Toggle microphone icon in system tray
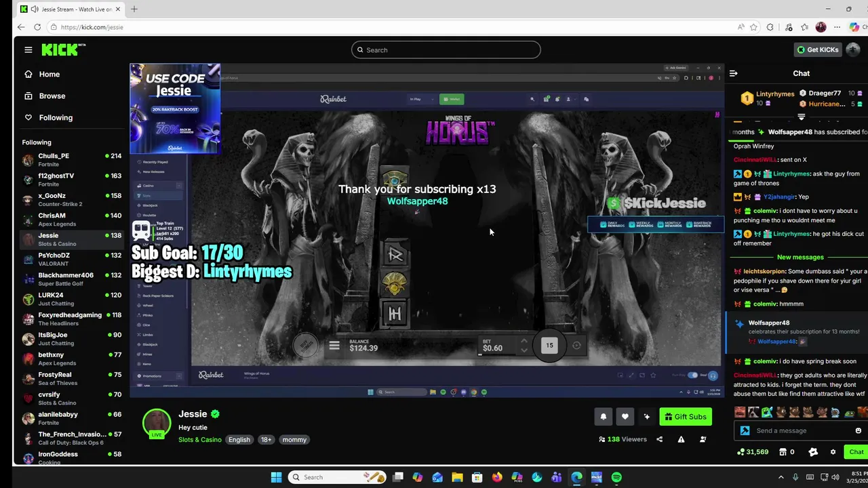The height and width of the screenshot is (488, 868). pyautogui.click(x=795, y=477)
